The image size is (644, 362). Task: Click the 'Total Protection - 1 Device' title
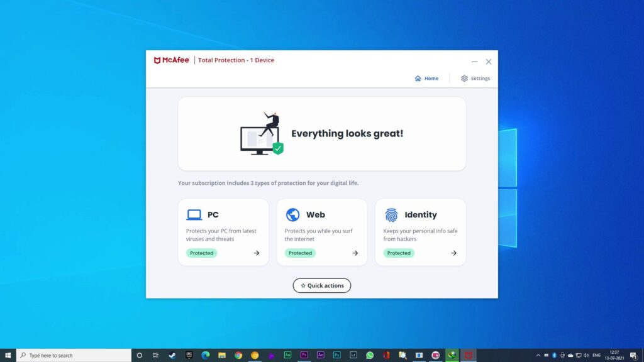[236, 60]
